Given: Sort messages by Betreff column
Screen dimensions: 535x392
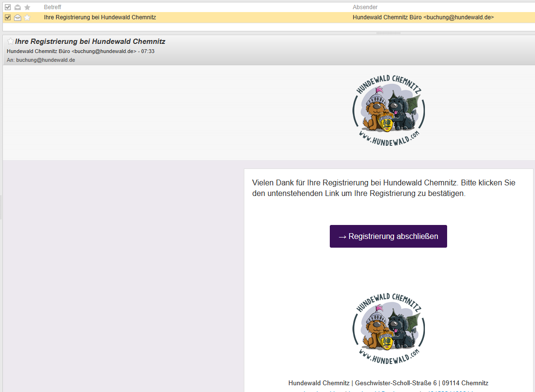Looking at the screenshot, I should click(x=53, y=7).
